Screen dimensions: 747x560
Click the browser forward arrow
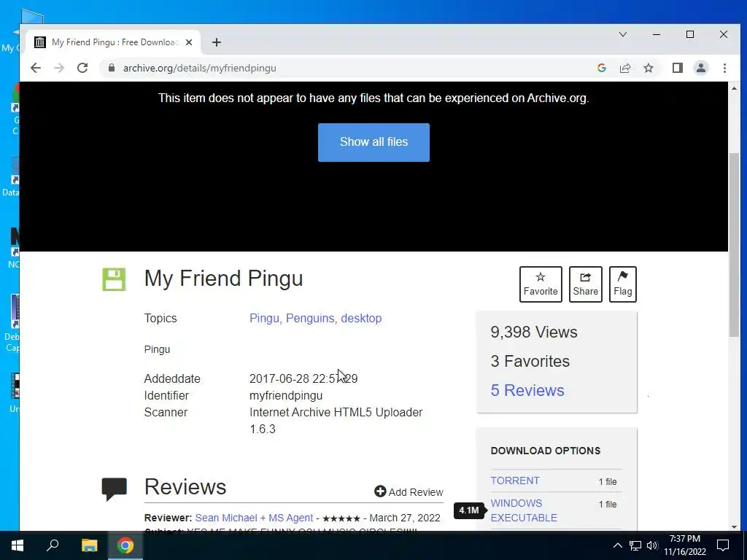click(x=59, y=68)
